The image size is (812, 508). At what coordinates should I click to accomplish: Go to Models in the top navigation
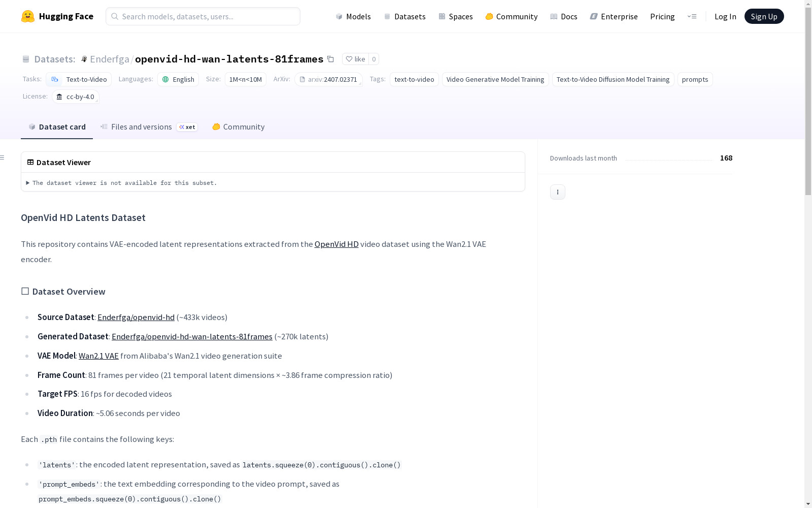[x=353, y=16]
